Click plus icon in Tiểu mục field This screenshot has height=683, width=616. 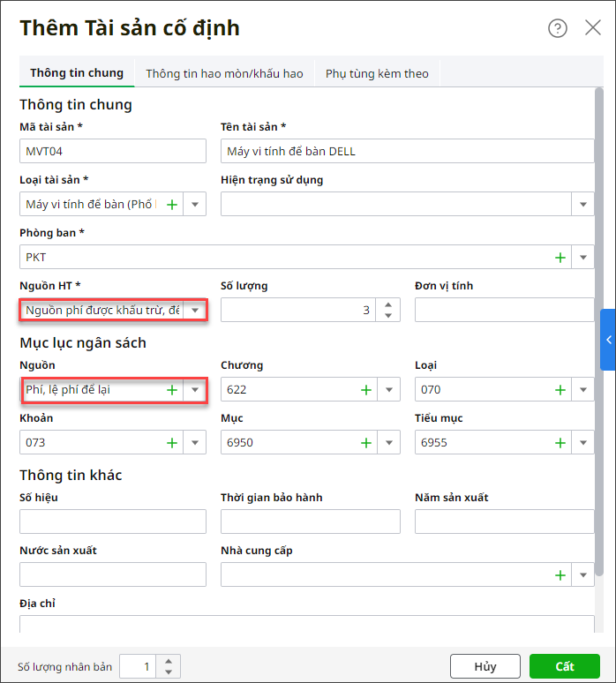point(560,443)
